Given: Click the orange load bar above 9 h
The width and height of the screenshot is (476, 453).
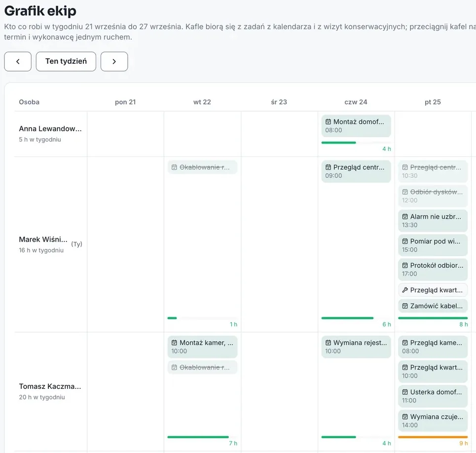Looking at the screenshot, I should pyautogui.click(x=433, y=437).
